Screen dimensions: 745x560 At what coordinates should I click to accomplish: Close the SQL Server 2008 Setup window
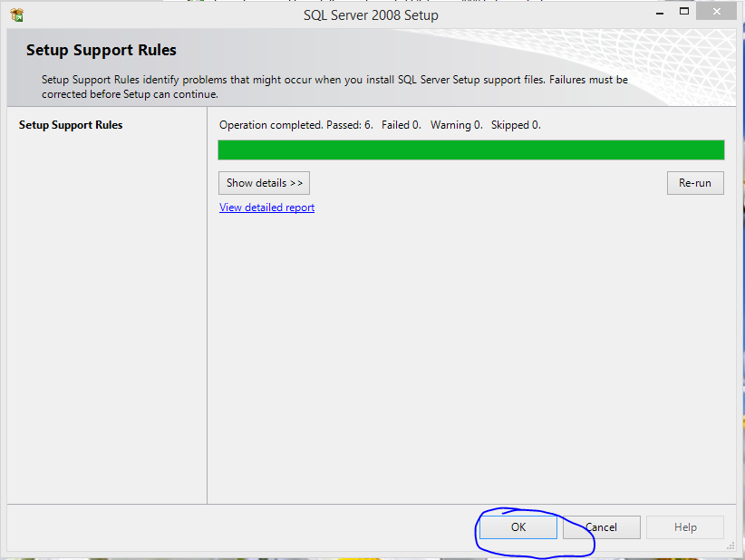click(x=717, y=12)
